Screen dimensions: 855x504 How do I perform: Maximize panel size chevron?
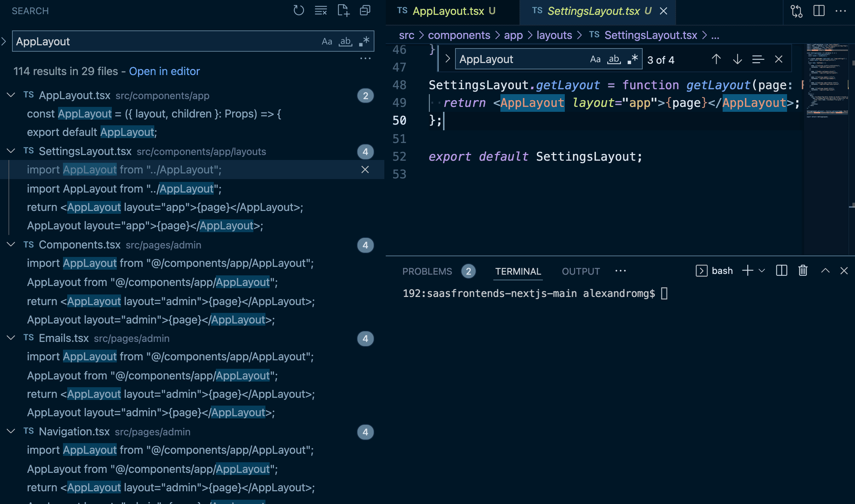[x=825, y=271]
